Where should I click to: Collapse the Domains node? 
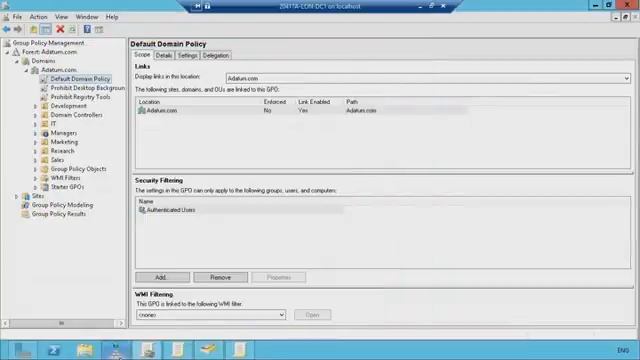point(17,61)
